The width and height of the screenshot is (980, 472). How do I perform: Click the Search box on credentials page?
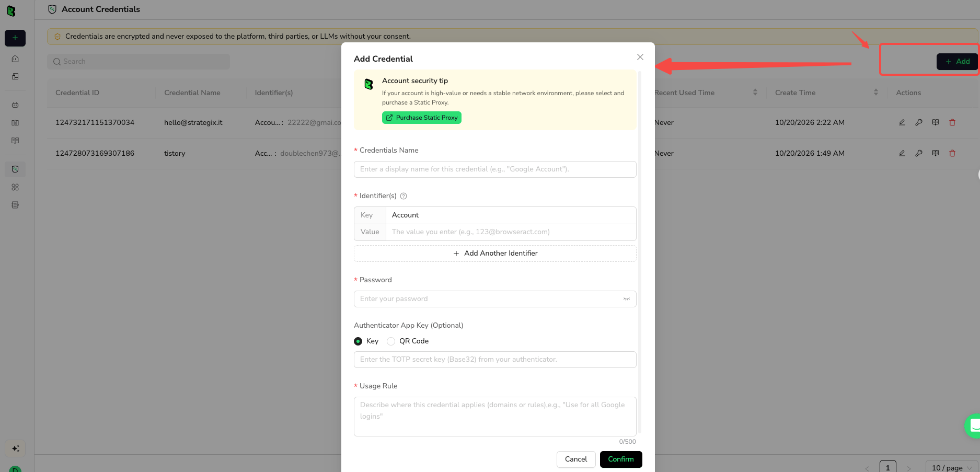click(x=139, y=62)
